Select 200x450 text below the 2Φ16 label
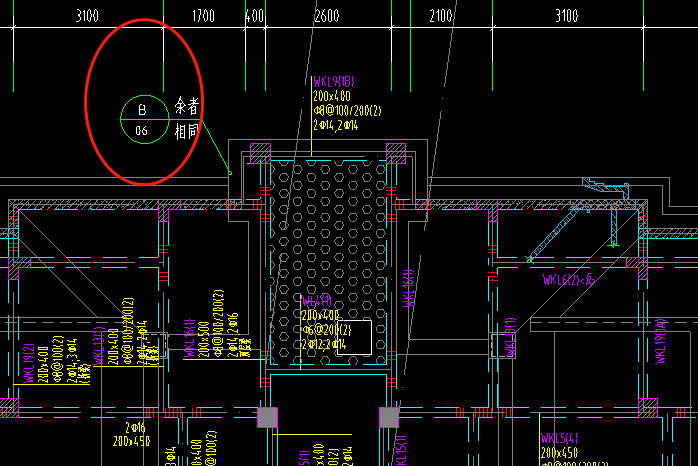Viewport: 698px width, 466px height. pyautogui.click(x=131, y=442)
